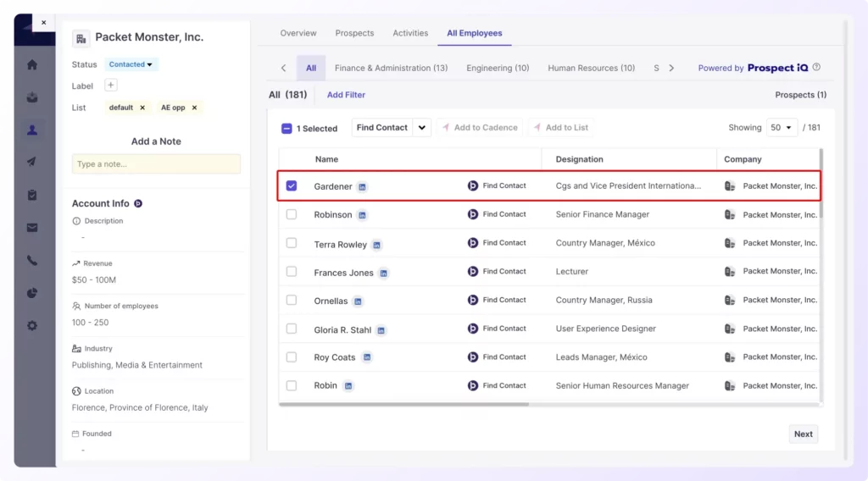Check the Roy Coats row checkbox
Image resolution: width=868 pixels, height=481 pixels.
(292, 357)
